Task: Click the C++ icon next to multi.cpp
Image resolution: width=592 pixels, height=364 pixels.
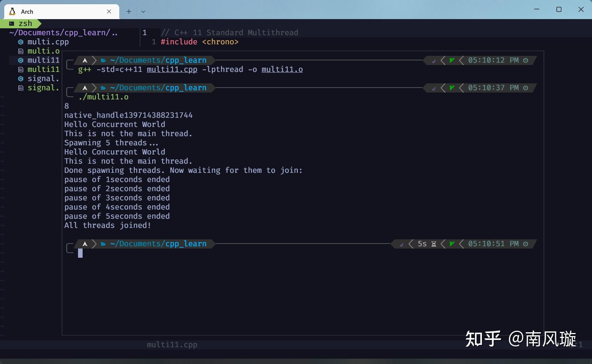Action: 20,42
